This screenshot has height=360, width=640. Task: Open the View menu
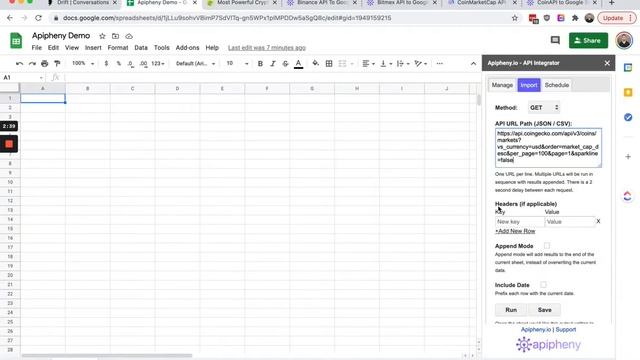72,48
